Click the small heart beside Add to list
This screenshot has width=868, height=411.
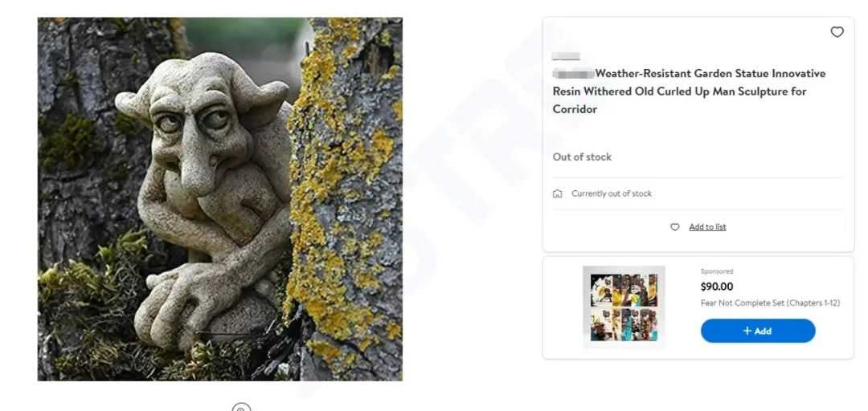pyautogui.click(x=674, y=227)
